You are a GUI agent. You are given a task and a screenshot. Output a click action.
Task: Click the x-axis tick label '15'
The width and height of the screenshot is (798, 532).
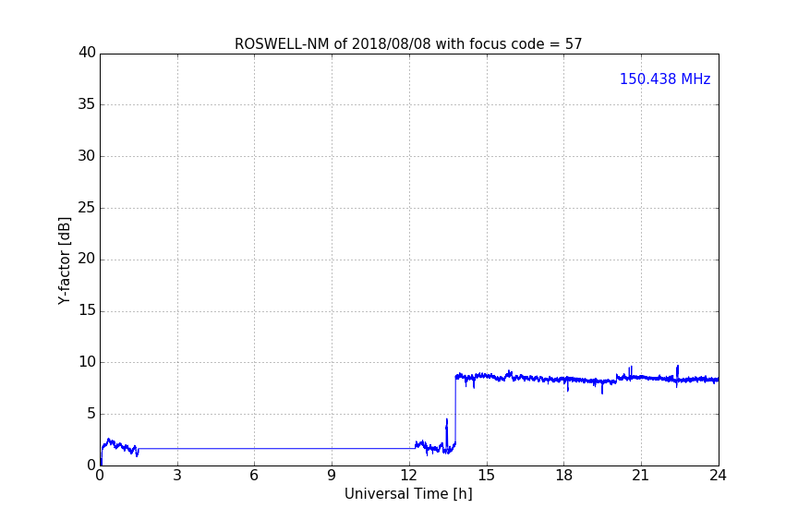(486, 476)
